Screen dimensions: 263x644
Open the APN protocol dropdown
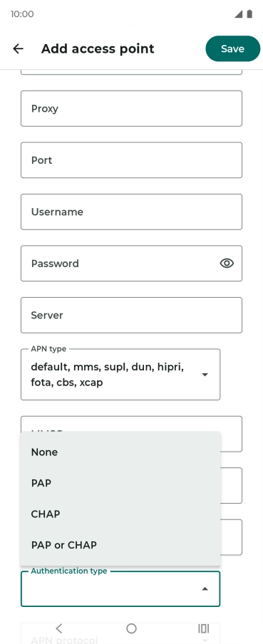click(x=120, y=635)
